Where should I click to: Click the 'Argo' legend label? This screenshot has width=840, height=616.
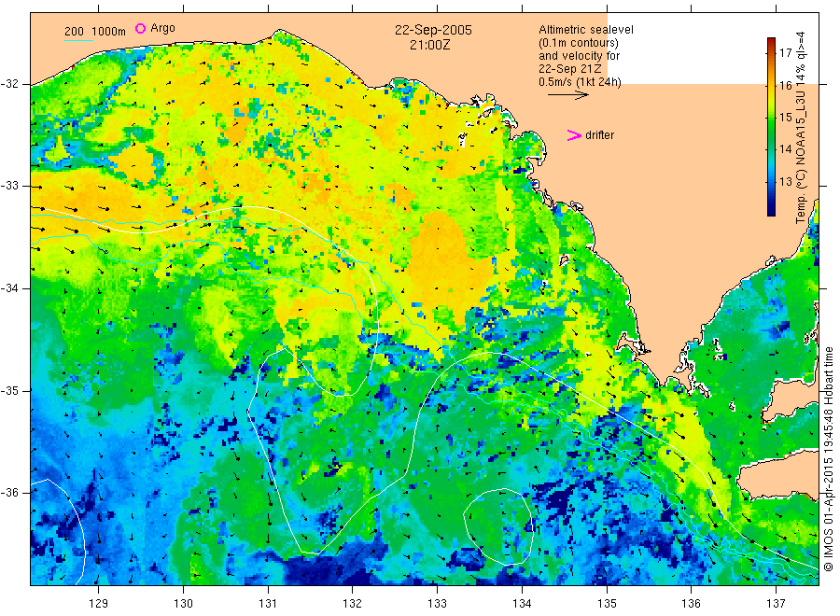pos(162,28)
